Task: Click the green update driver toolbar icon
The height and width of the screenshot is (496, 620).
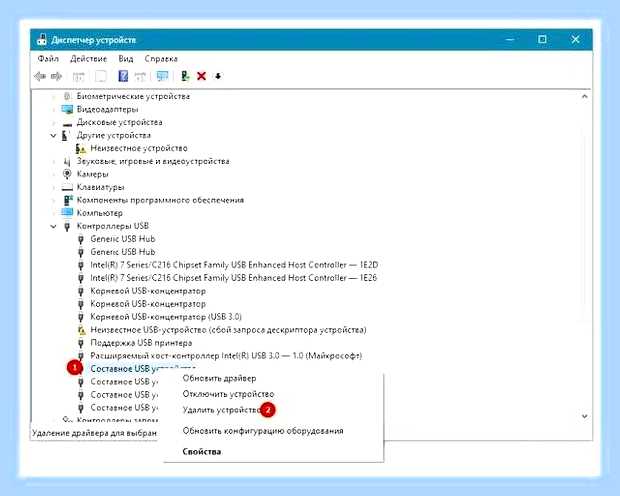Action: pyautogui.click(x=185, y=76)
